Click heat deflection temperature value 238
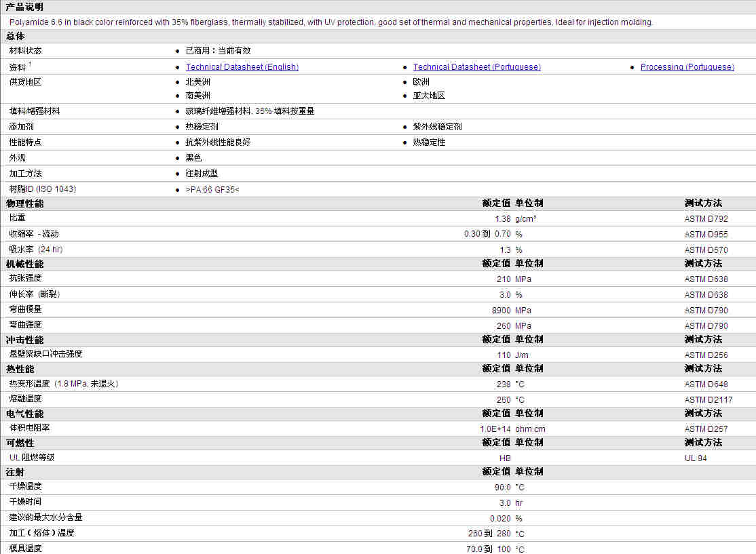This screenshot has width=756, height=554. click(x=504, y=384)
